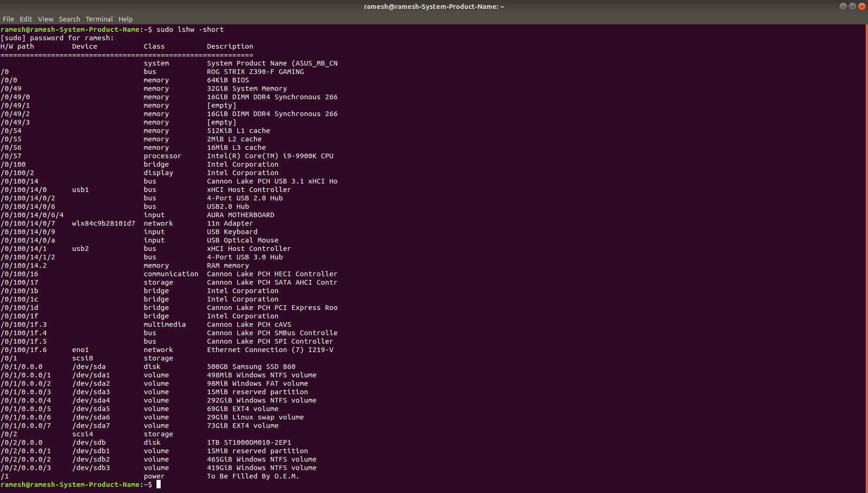The image size is (868, 493).
Task: Click the terminal title bar text
Action: pos(434,6)
